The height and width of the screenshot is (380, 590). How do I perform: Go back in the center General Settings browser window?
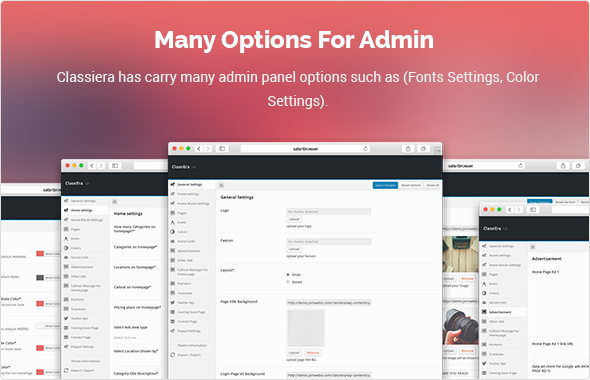[199, 149]
